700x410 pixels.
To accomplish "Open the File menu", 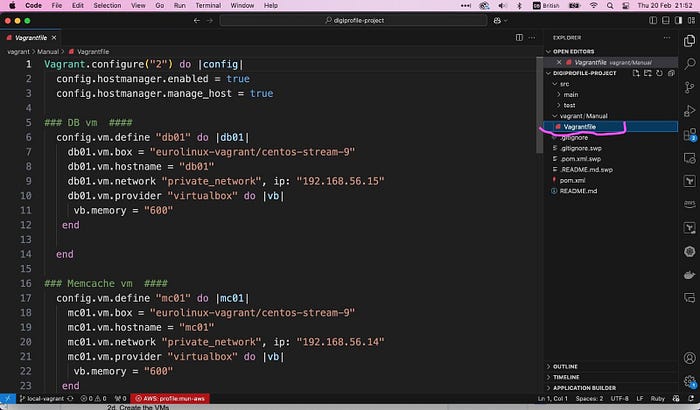I will 57,5.
